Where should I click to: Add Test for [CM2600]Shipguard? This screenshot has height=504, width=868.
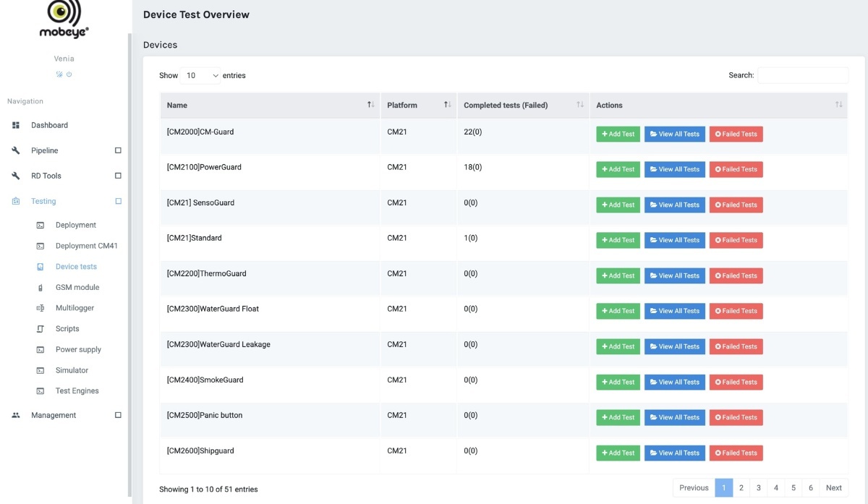click(618, 453)
